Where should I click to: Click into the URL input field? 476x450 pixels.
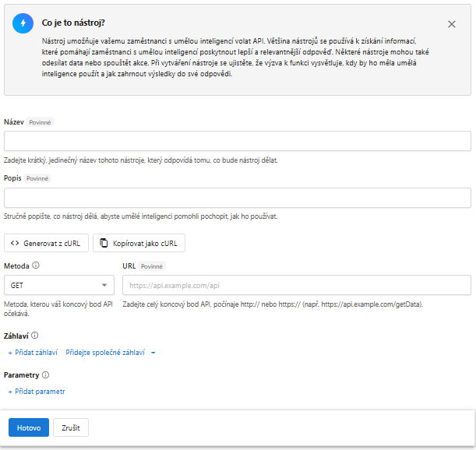(x=297, y=286)
